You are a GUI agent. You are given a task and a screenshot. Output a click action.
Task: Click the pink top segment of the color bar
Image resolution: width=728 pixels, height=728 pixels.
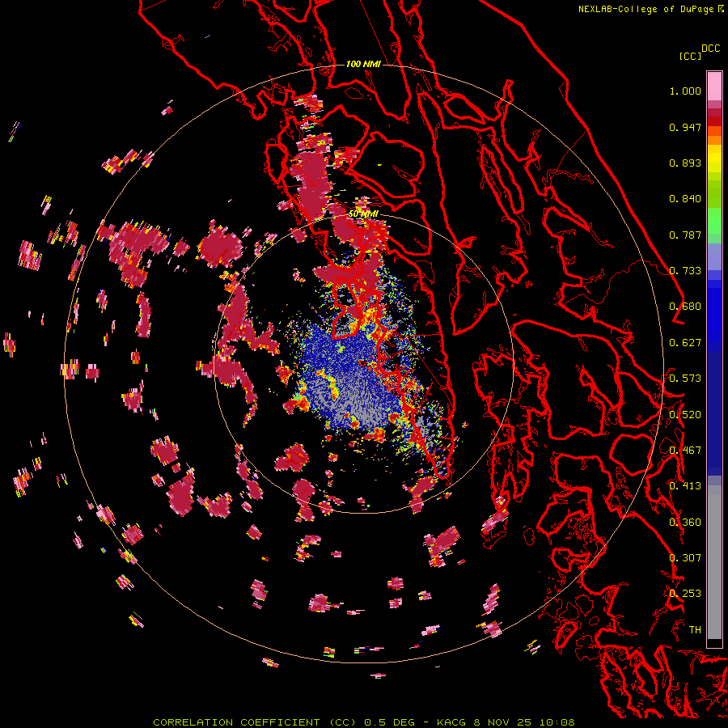(x=714, y=86)
